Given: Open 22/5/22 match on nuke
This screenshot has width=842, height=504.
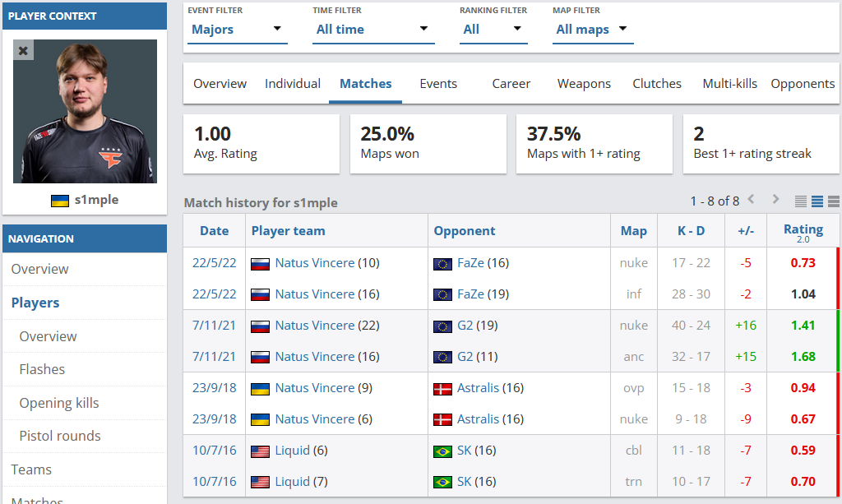Looking at the screenshot, I should click(215, 263).
